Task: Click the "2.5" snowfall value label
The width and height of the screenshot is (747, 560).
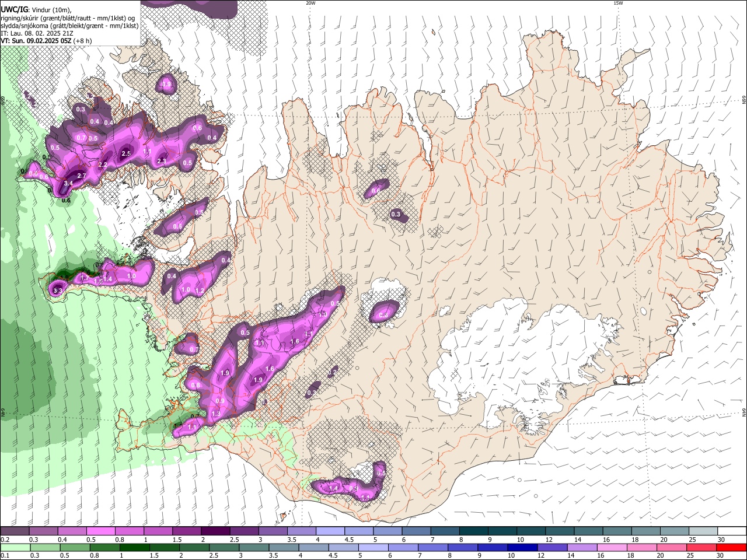Action: click(x=125, y=153)
